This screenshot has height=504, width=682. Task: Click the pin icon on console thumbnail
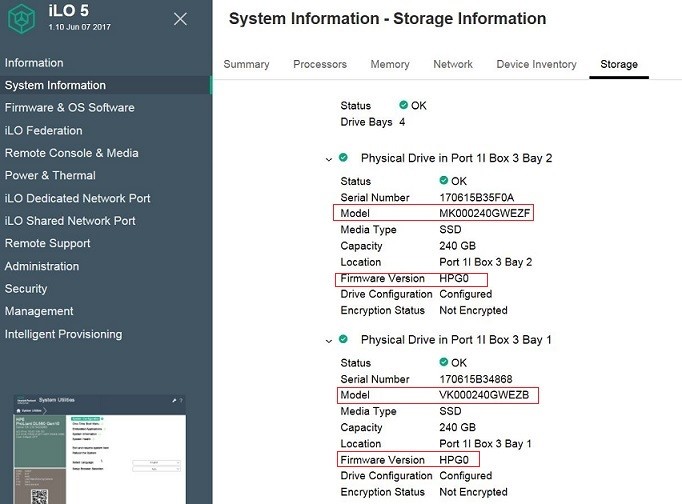pyautogui.click(x=174, y=400)
